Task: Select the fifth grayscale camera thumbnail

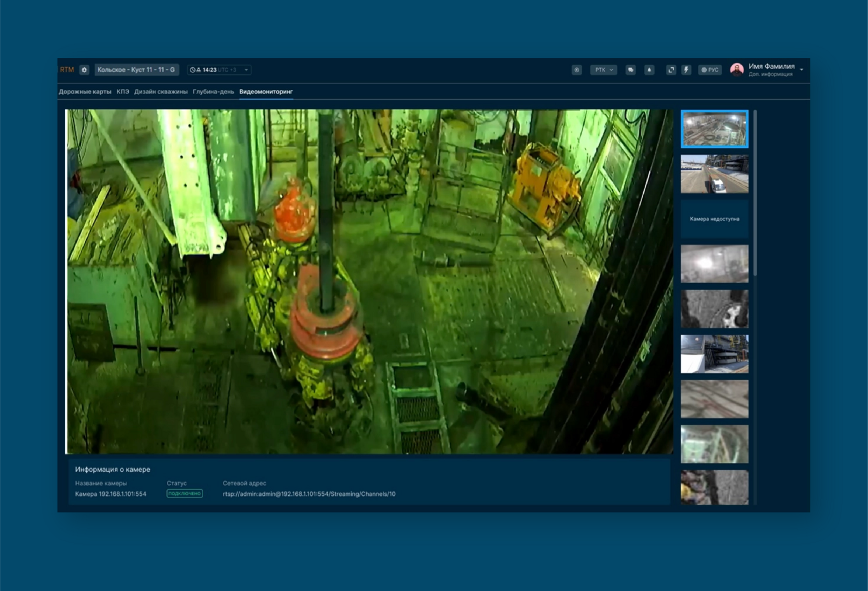Action: [x=715, y=309]
